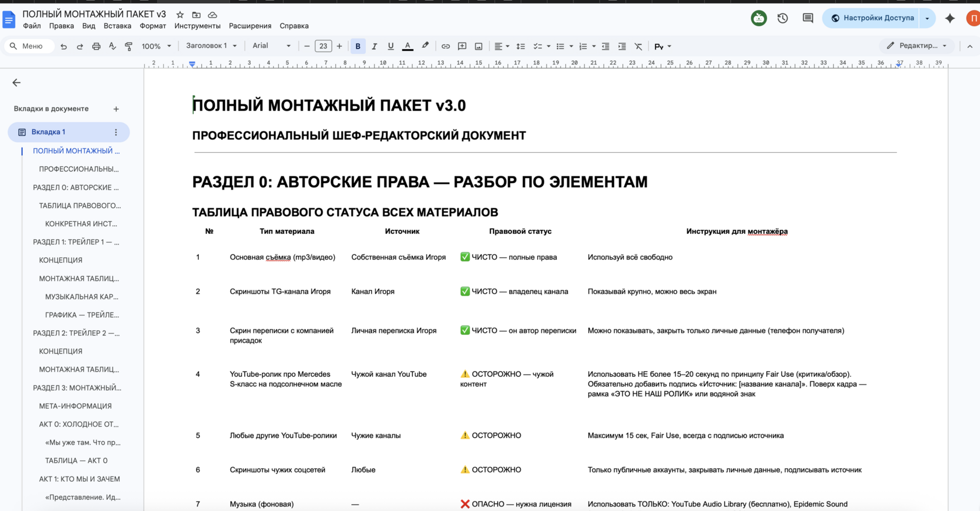Undo the last action
This screenshot has height=511, width=980.
click(64, 46)
